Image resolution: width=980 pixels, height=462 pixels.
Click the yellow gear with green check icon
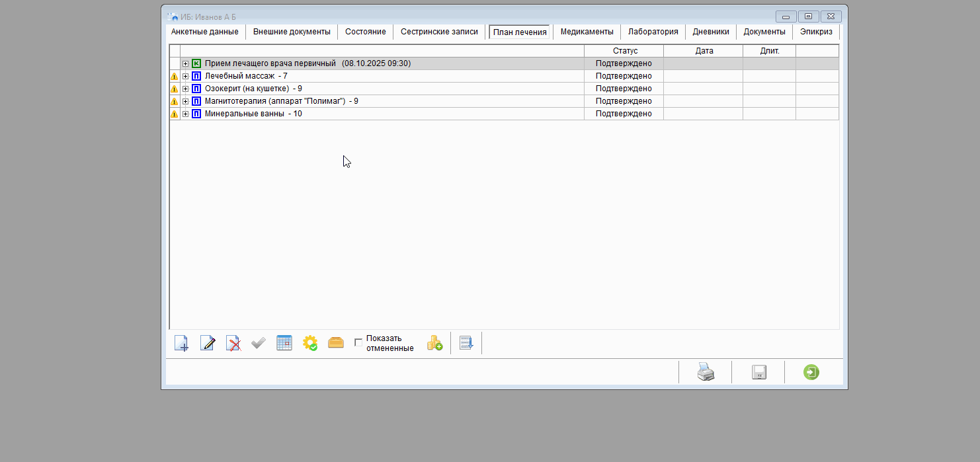pos(309,343)
